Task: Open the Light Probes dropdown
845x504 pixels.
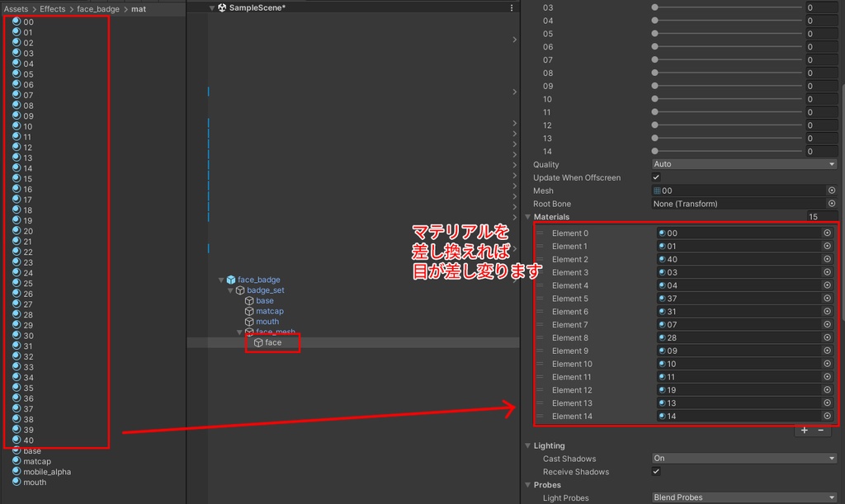Action: pos(744,497)
